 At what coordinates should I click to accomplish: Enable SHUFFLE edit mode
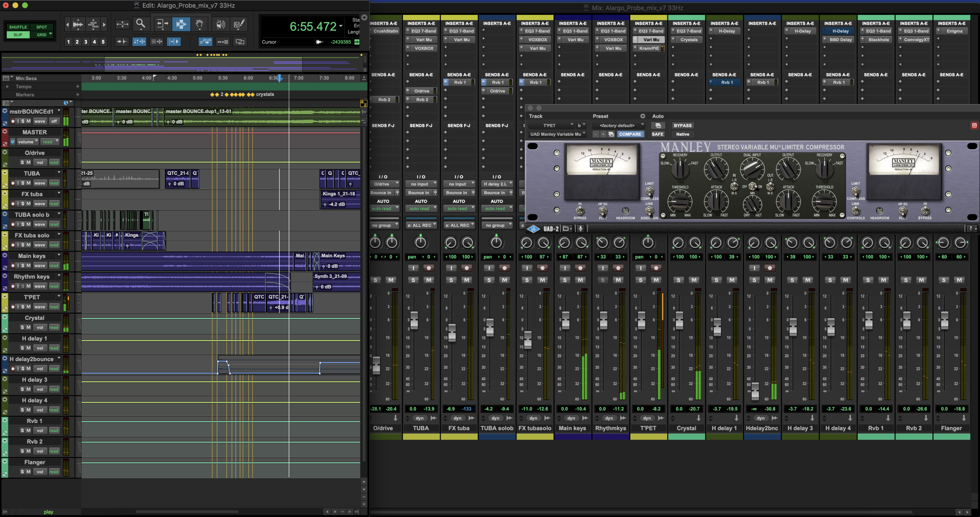pyautogui.click(x=18, y=27)
